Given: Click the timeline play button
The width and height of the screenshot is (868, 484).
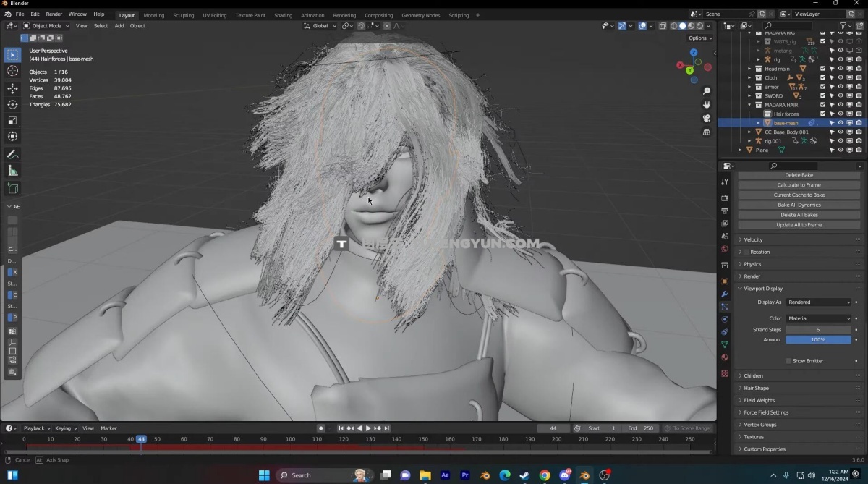Looking at the screenshot, I should tap(367, 428).
